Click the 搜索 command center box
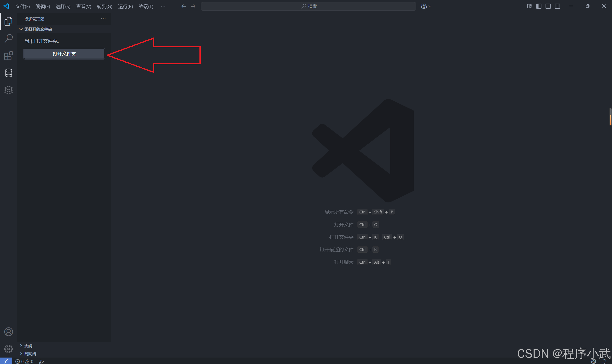This screenshot has height=364, width=612. point(308,6)
